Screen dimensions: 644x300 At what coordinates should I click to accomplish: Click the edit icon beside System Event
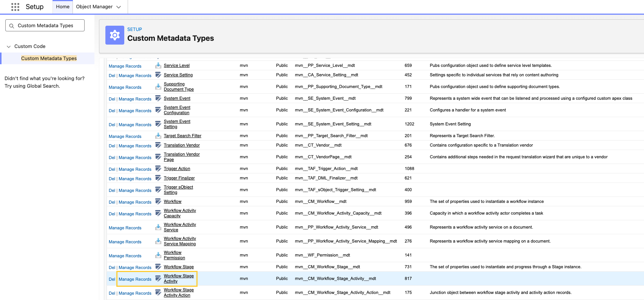click(158, 98)
